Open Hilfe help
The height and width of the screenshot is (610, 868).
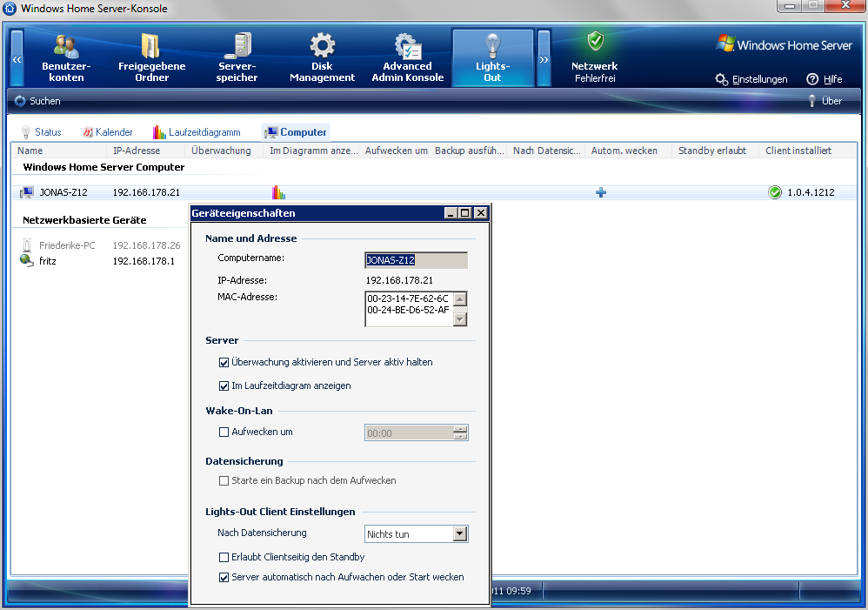coord(825,79)
